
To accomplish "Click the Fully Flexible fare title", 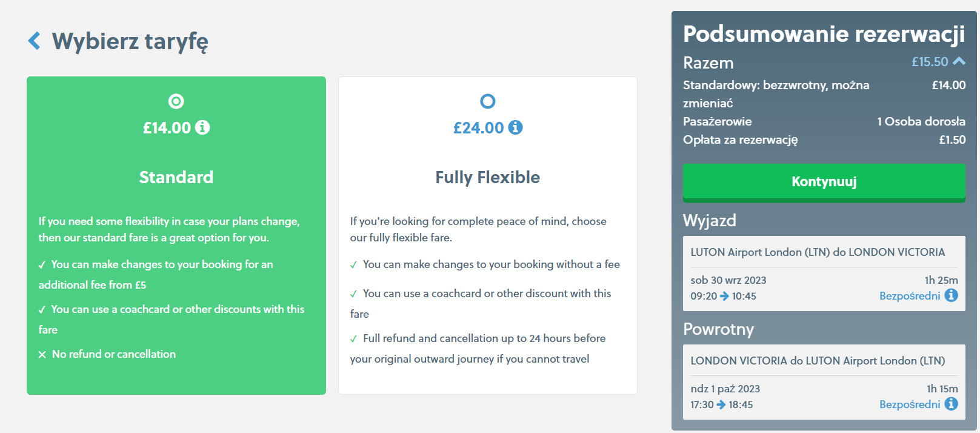I will point(487,177).
